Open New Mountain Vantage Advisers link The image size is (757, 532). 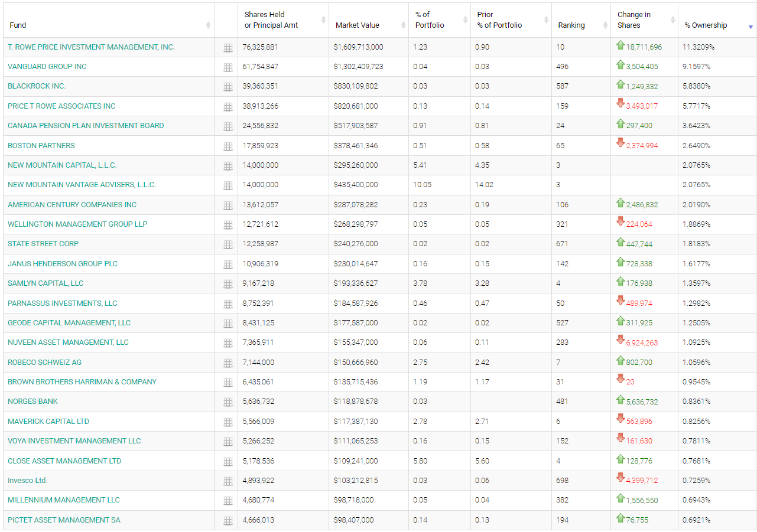click(82, 185)
